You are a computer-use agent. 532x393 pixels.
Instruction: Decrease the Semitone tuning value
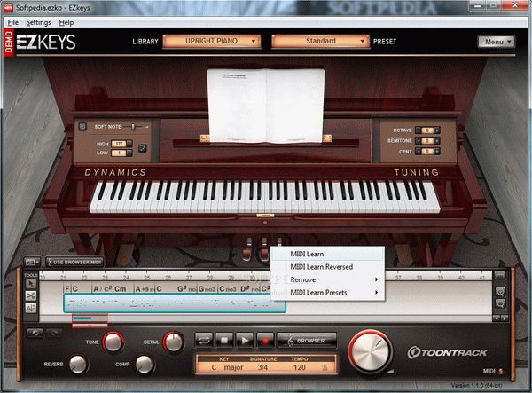[x=418, y=140]
